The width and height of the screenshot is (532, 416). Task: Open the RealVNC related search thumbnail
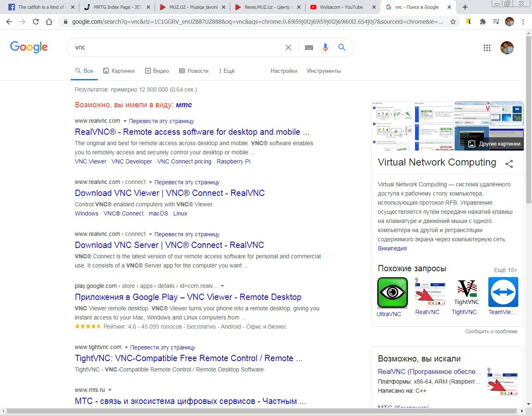pyautogui.click(x=430, y=293)
